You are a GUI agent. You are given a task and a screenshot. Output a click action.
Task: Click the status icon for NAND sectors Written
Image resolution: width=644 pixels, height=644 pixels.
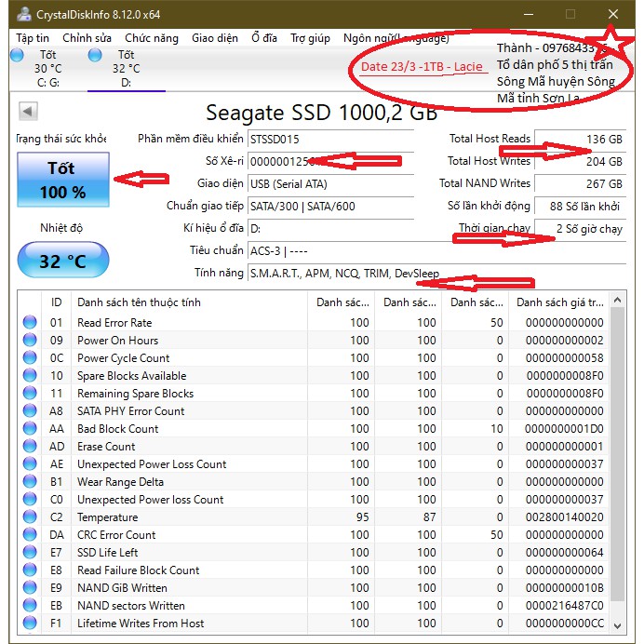30,605
